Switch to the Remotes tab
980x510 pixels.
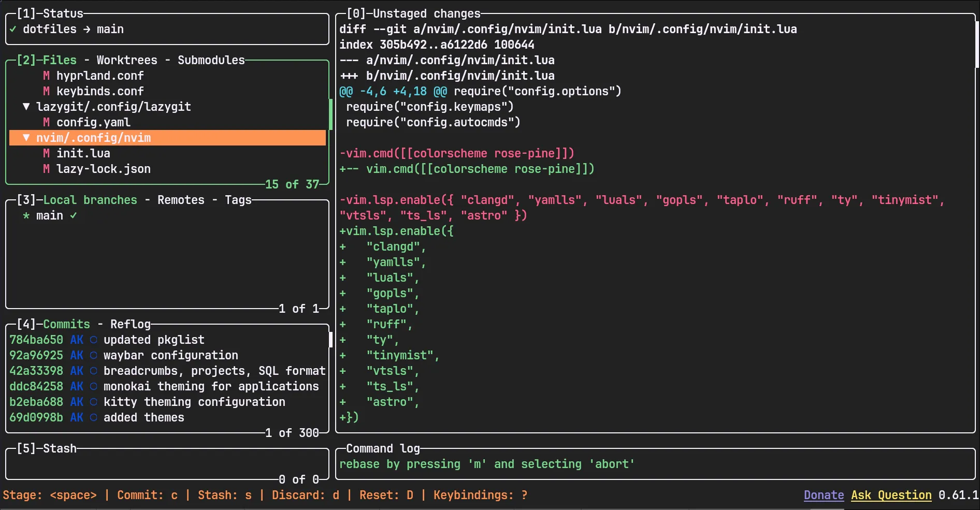coord(181,200)
